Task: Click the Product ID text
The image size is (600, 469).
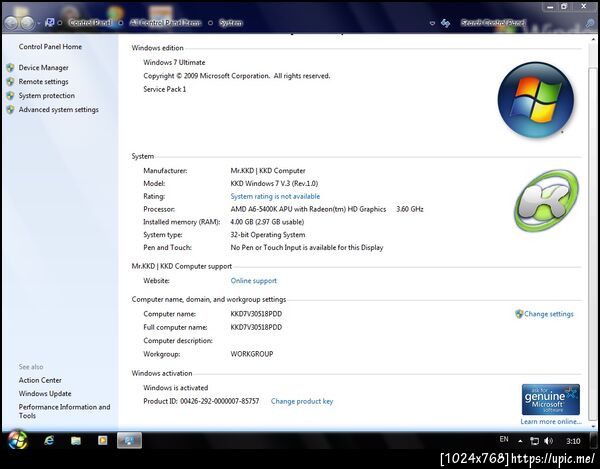Action: click(x=201, y=401)
